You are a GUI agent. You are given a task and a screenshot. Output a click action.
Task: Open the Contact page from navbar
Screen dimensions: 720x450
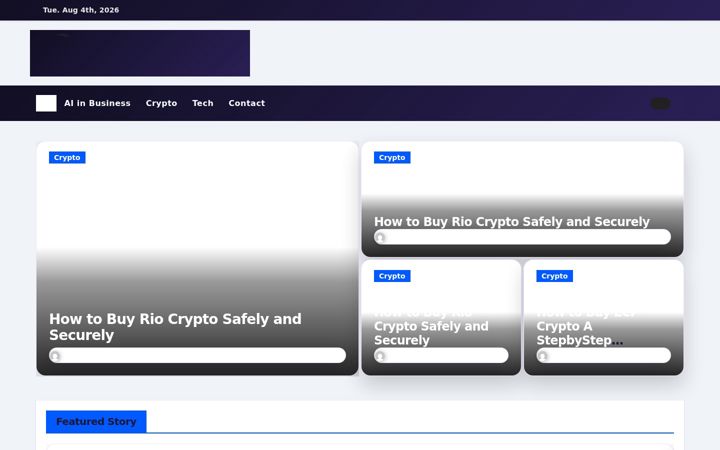point(247,103)
